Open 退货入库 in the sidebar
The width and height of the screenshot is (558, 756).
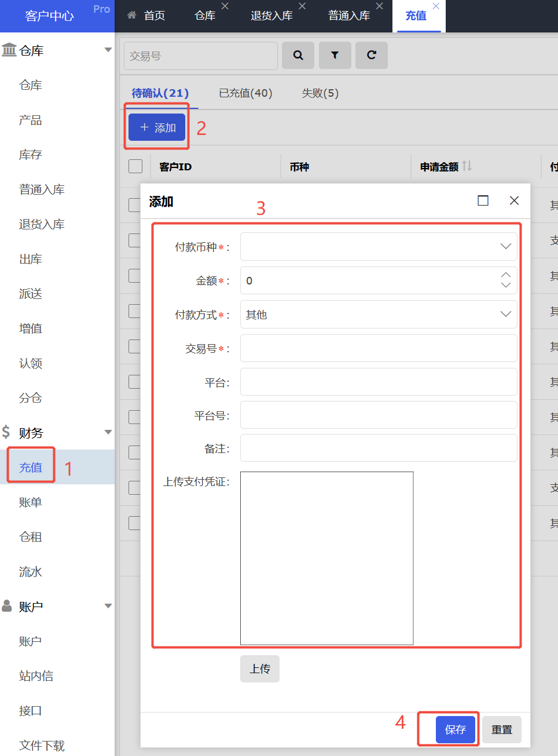coord(42,224)
